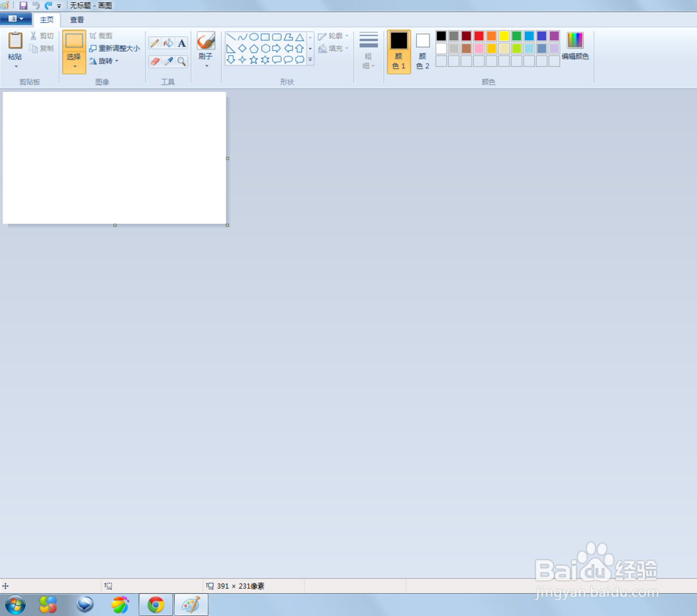Expand the Select dropdown arrow
The height and width of the screenshot is (616, 697).
75,67
